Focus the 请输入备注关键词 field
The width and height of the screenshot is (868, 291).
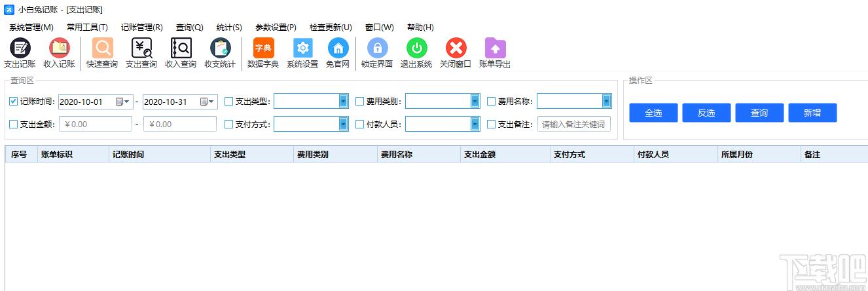574,124
